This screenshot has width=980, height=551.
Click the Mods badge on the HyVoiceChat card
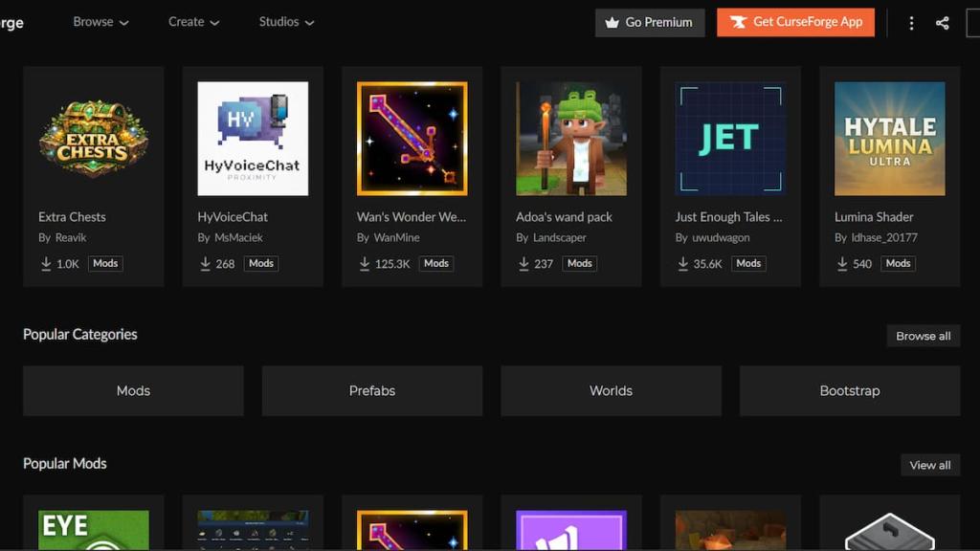point(260,263)
